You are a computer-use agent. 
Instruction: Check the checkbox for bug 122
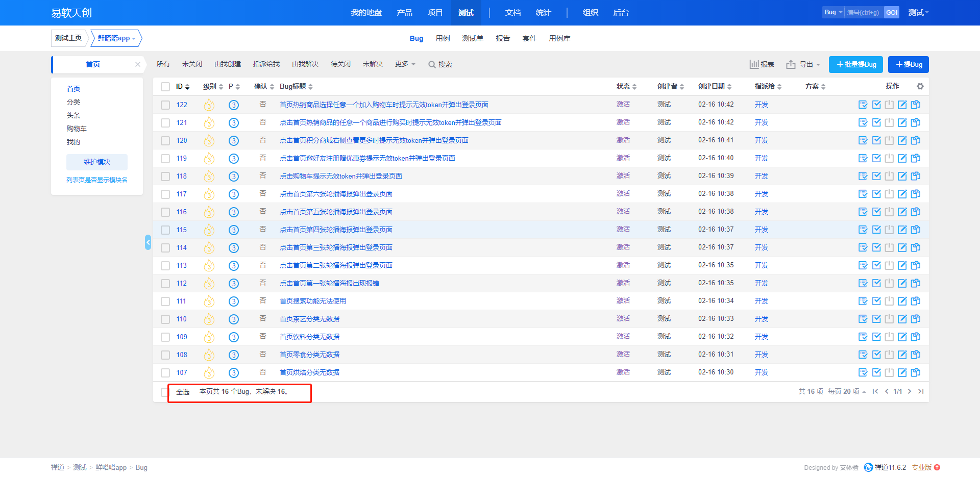[165, 105]
